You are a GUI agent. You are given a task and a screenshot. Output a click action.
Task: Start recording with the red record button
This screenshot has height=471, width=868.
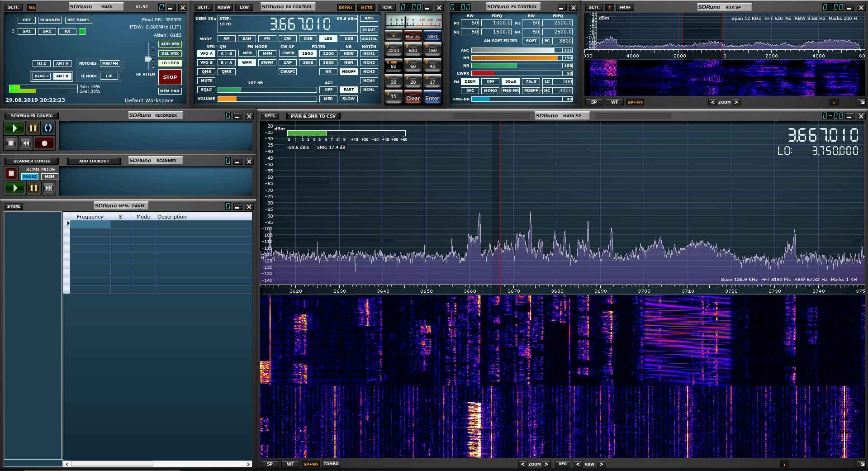coord(44,143)
